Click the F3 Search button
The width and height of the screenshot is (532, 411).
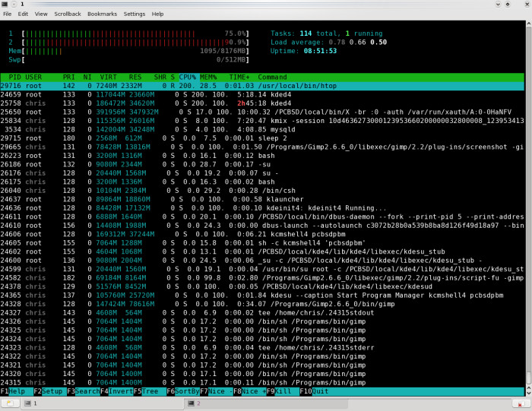click(x=84, y=391)
